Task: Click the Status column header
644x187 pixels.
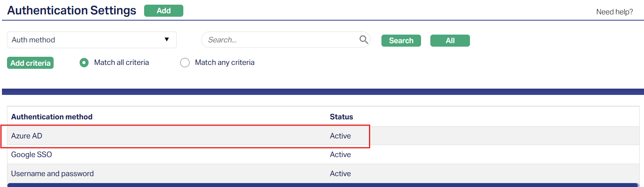Action: click(341, 117)
